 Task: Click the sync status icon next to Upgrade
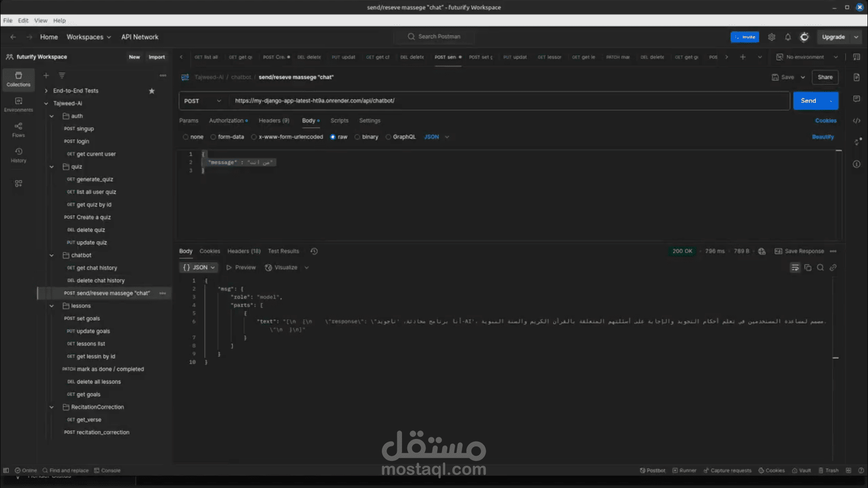pos(805,37)
